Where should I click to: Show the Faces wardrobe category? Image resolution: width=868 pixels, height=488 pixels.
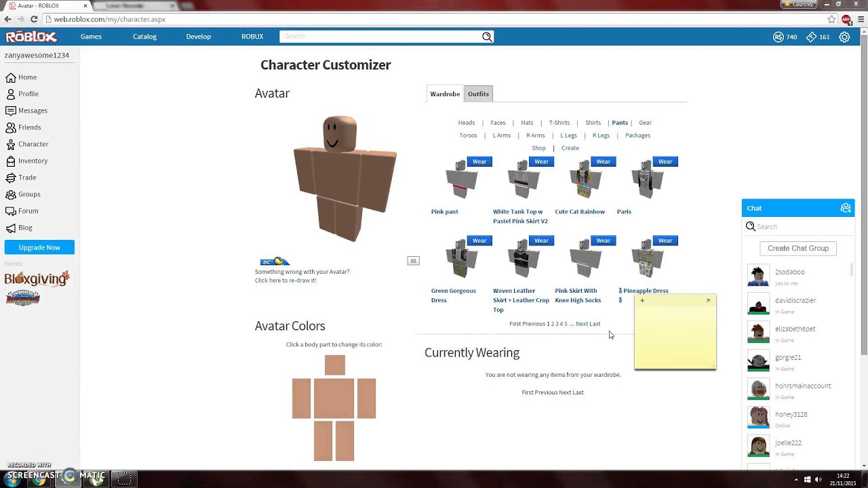498,123
